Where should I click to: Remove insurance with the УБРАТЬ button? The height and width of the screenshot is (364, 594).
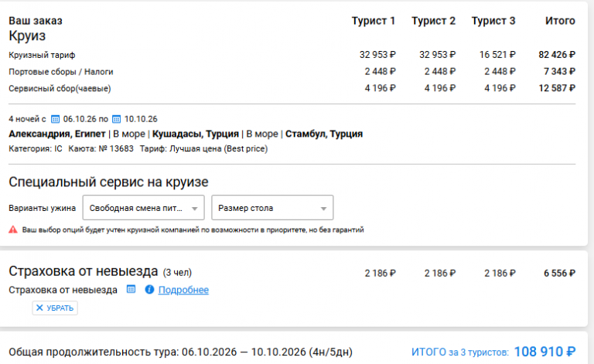click(x=55, y=308)
